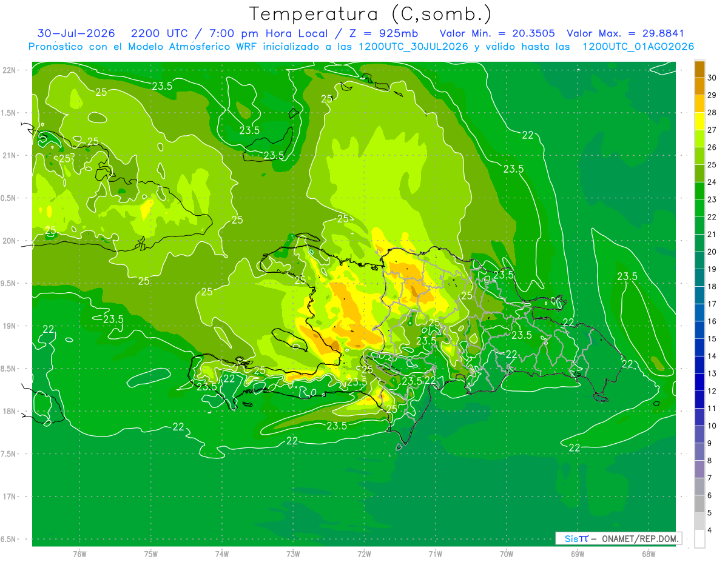Viewport: 728px width, 562px height.
Task: Click the 68W longitude axis label
Action: tap(648, 554)
